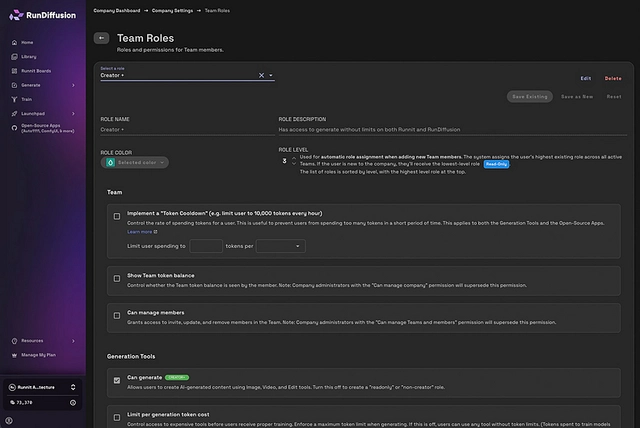Click the back arrow button beside Team Roles
The image size is (640, 428).
pos(101,38)
